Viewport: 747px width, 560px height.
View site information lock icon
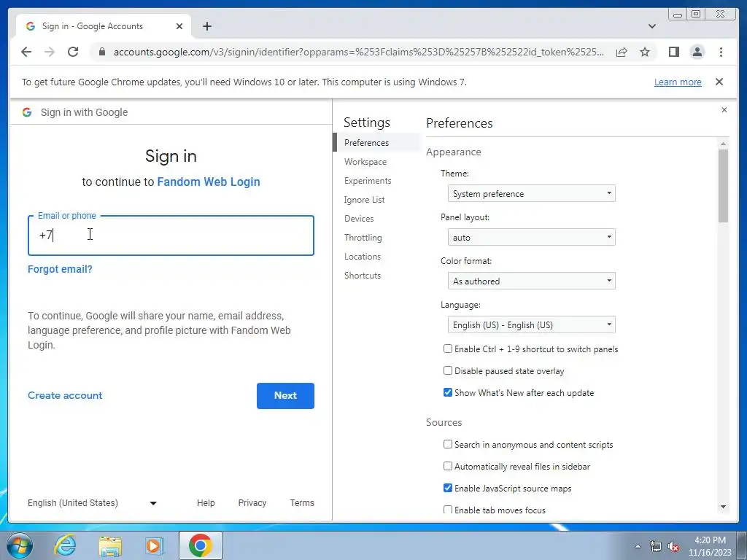pyautogui.click(x=101, y=52)
